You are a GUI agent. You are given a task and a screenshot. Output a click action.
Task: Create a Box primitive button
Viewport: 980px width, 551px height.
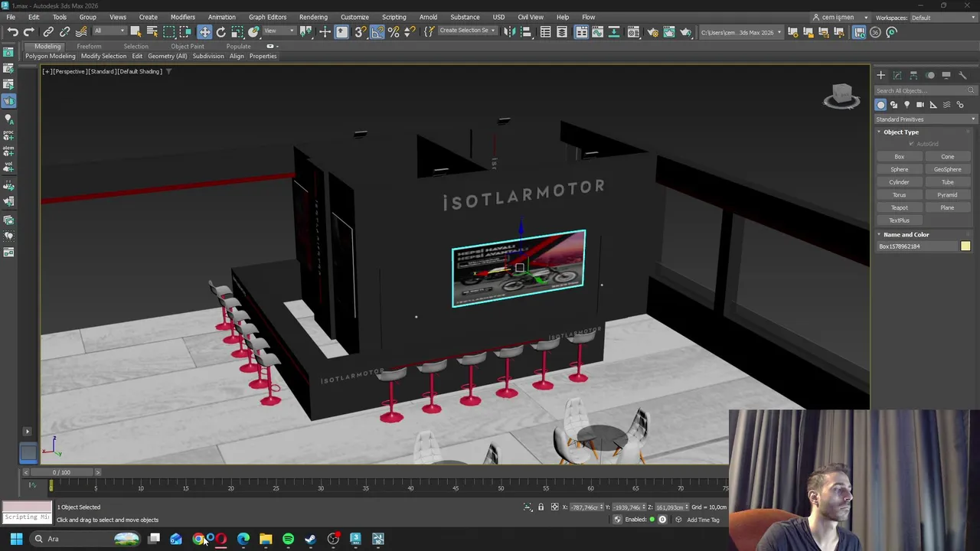[900, 156]
